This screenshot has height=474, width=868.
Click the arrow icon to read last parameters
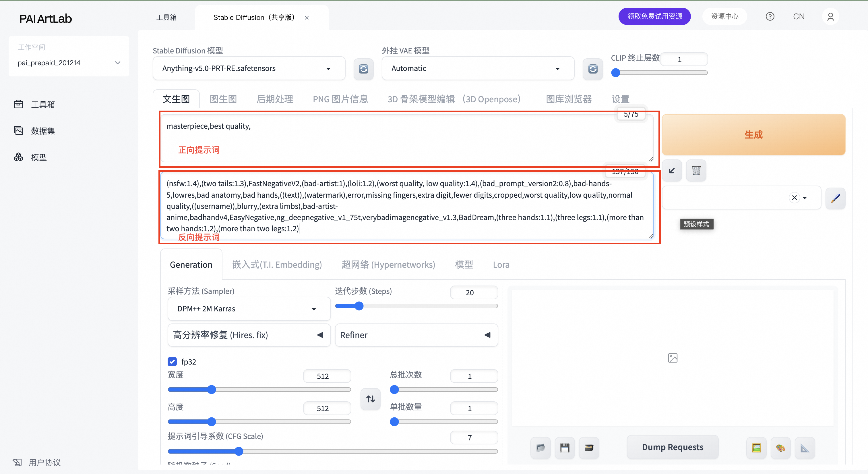point(672,171)
